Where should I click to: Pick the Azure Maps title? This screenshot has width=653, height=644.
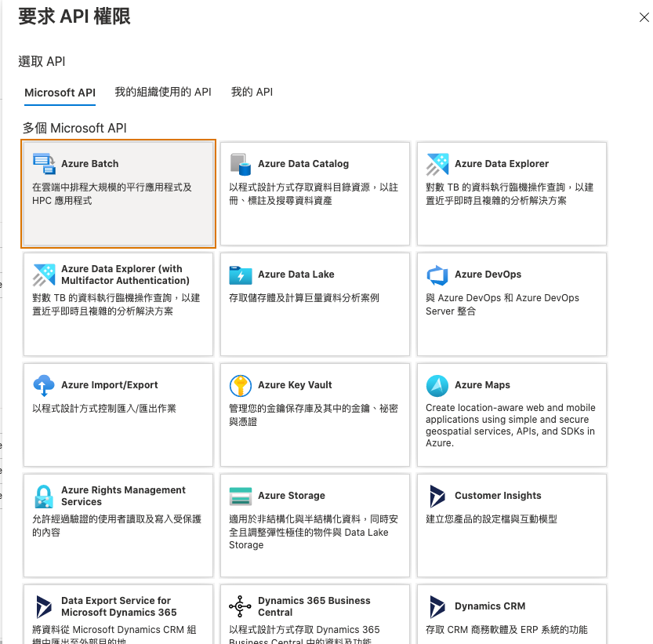tap(482, 384)
